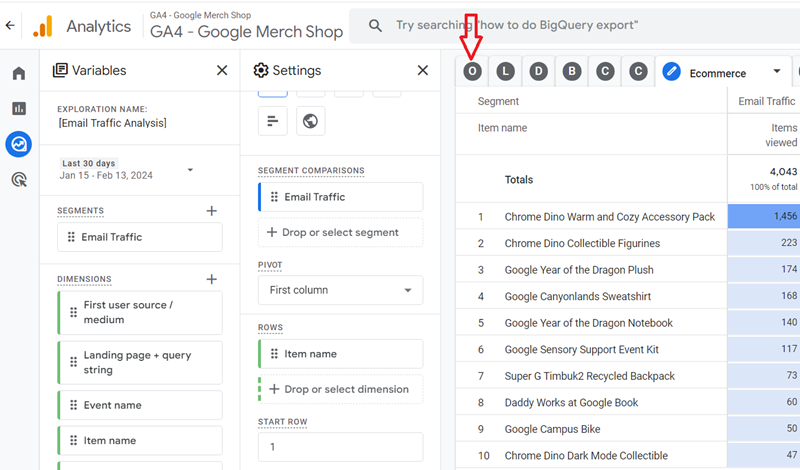Image resolution: width=800 pixels, height=470 pixels.
Task: Close the Settings panel
Action: tap(422, 70)
